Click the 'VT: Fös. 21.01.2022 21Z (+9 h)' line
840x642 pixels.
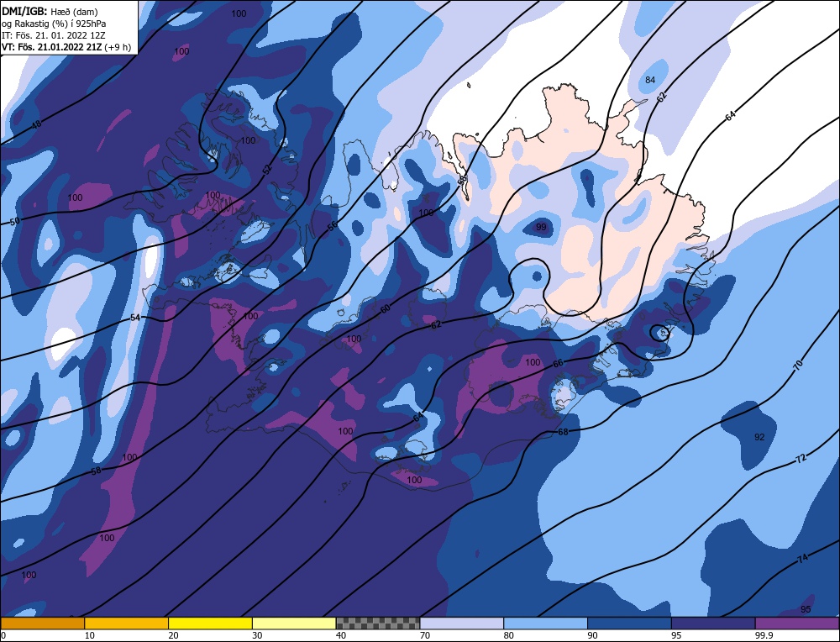66,47
